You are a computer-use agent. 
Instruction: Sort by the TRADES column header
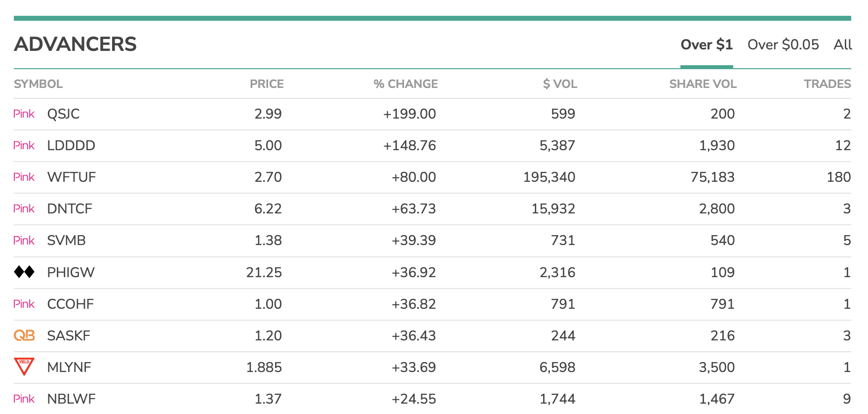click(827, 84)
